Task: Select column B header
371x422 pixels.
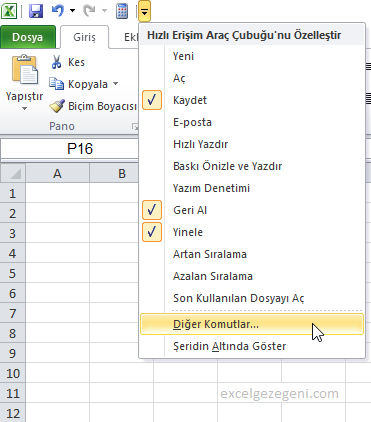Action: tap(114, 173)
